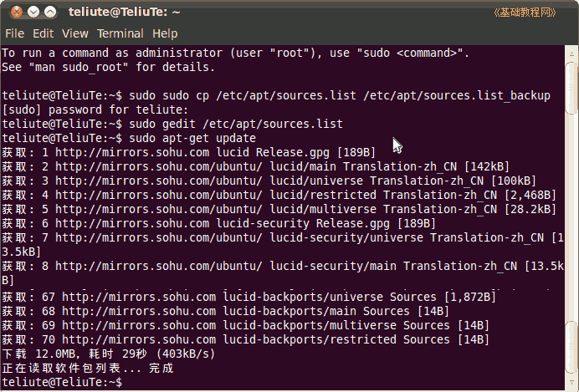Screen dimensions: 579x392
Task: Click the sudo gedit /etc/apt/sources.list line
Action: [x=172, y=124]
